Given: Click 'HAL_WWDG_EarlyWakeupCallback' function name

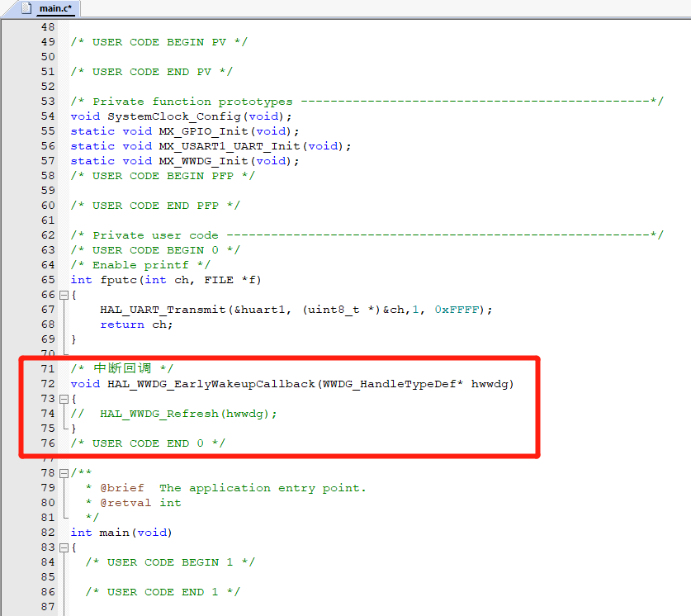Looking at the screenshot, I should pyautogui.click(x=211, y=384).
